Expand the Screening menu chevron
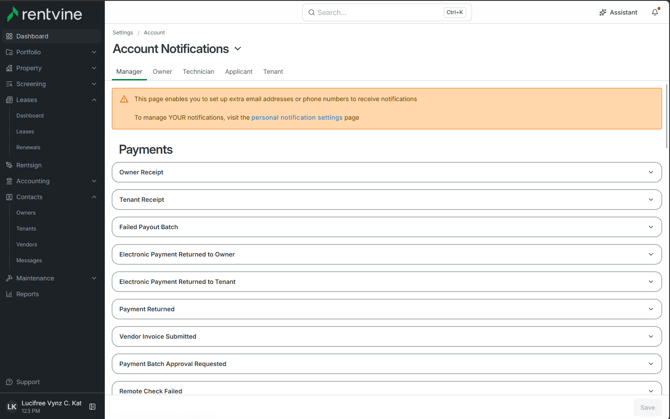This screenshot has height=419, width=670. point(94,84)
